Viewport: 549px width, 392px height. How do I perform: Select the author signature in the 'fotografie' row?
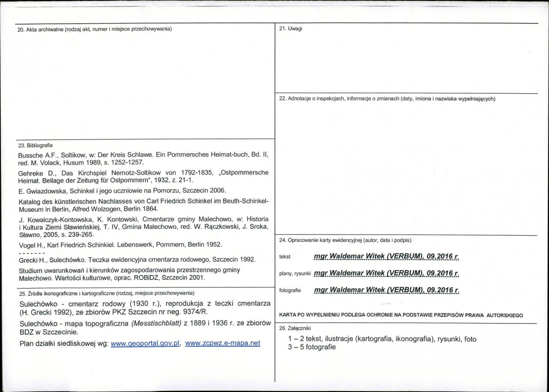[386, 290]
